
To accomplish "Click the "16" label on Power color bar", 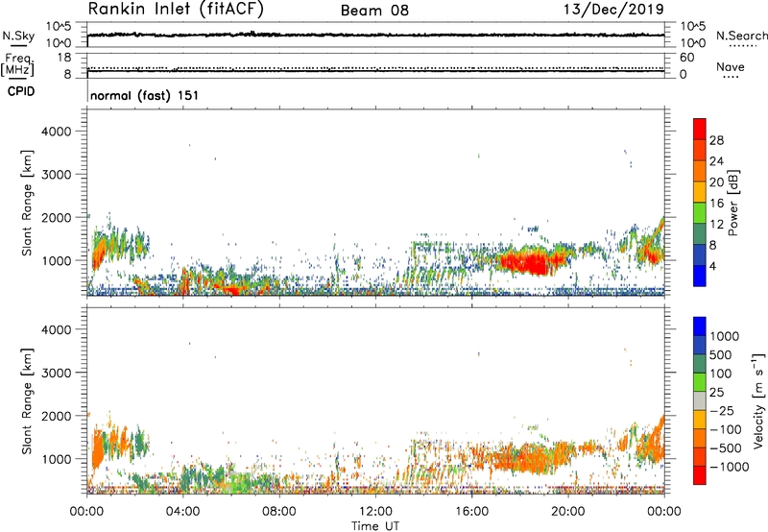I will (716, 204).
